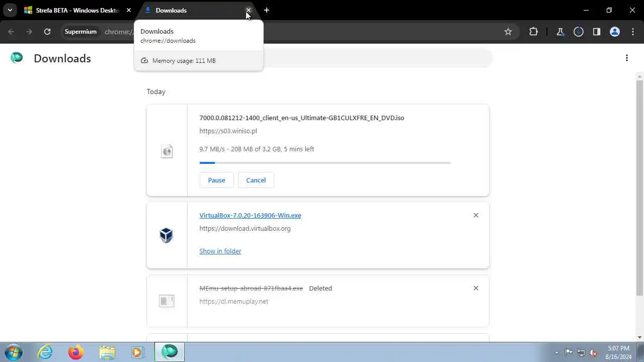Show the downloads toolbar bubble

pyautogui.click(x=579, y=32)
